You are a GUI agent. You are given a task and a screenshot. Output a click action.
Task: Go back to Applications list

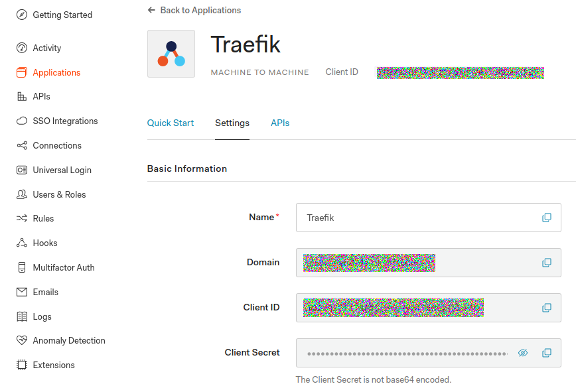[200, 10]
